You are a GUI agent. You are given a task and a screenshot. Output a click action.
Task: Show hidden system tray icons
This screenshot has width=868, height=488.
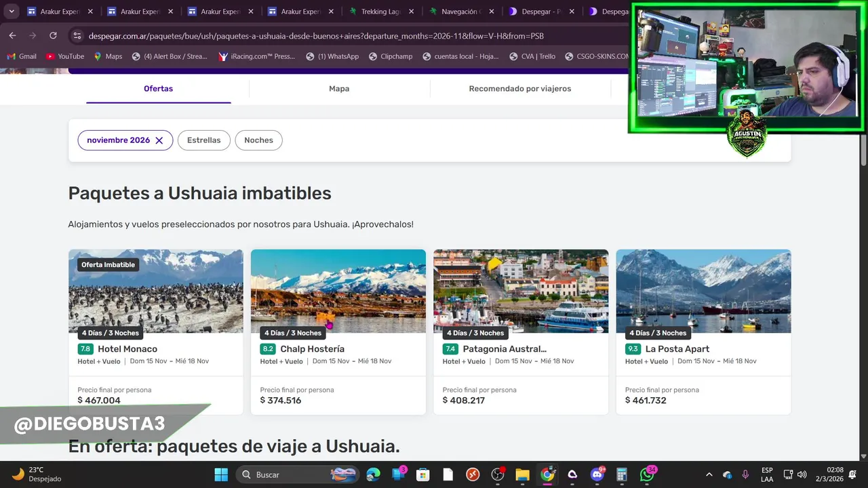point(709,474)
